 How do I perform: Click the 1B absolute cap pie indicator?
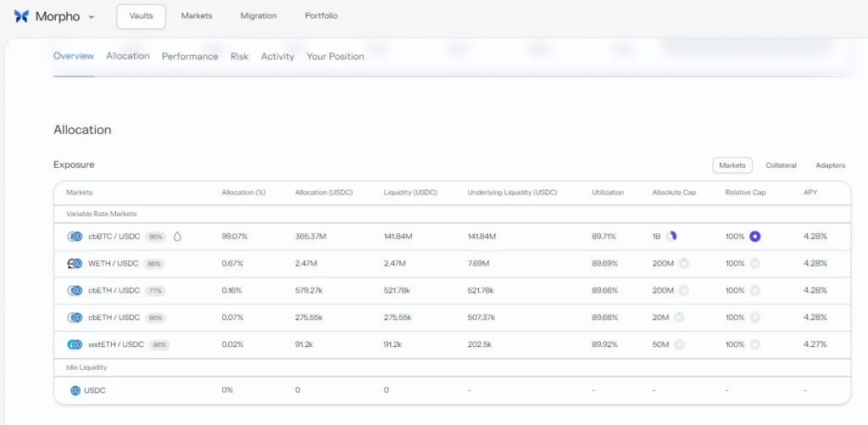[x=671, y=236]
